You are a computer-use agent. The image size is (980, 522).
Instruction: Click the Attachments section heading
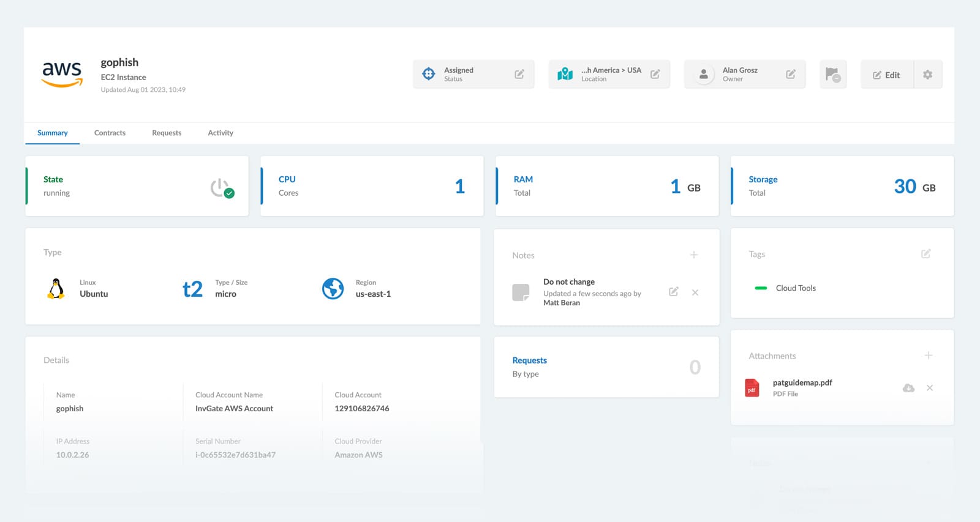coord(772,356)
